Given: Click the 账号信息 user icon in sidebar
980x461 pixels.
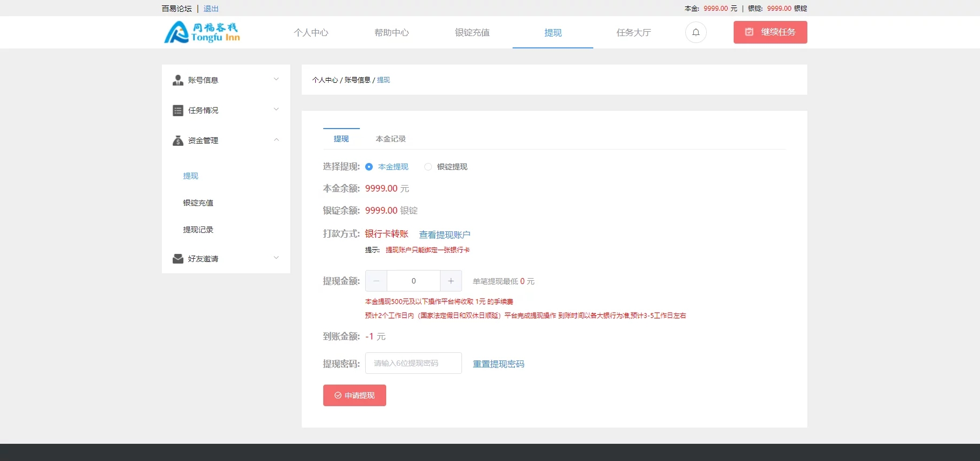Looking at the screenshot, I should [x=178, y=80].
